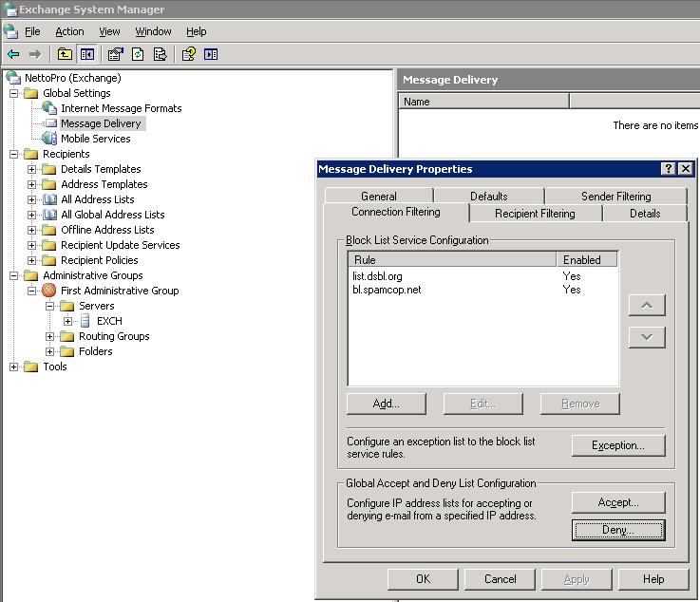700x602 pixels.
Task: Open the Exception... list dialog
Action: (x=618, y=445)
